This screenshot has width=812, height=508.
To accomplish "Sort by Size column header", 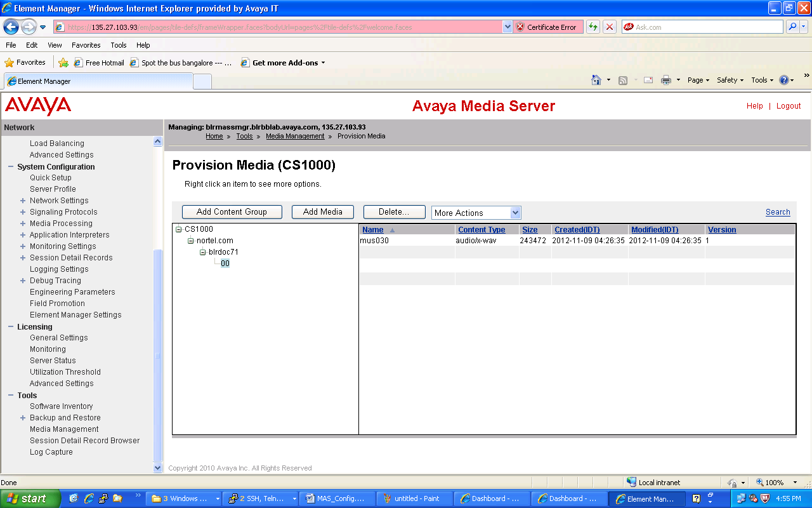I will pyautogui.click(x=530, y=230).
